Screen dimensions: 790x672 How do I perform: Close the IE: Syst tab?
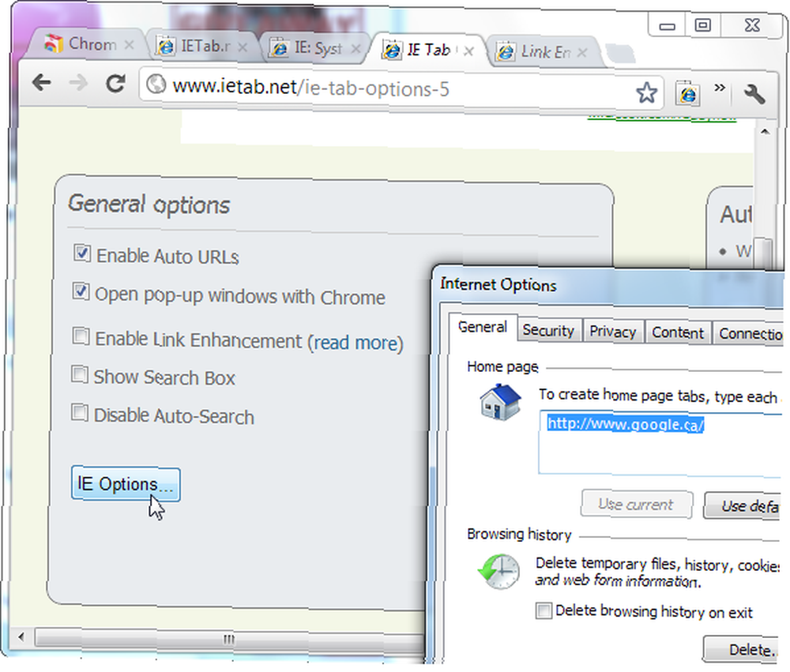(x=355, y=49)
